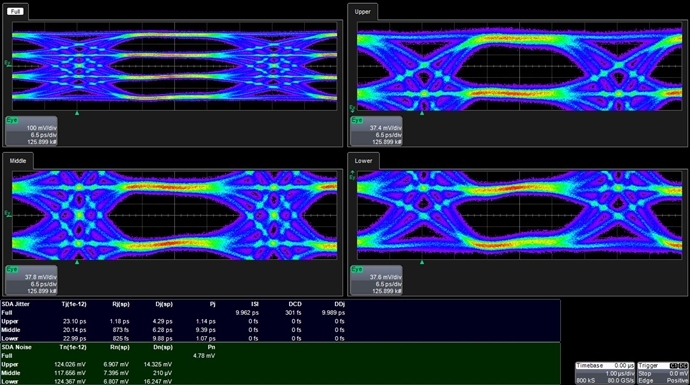Click the Ey level indicator beside the Full grid
This screenshot has width=690, height=385.
pos(7,63)
